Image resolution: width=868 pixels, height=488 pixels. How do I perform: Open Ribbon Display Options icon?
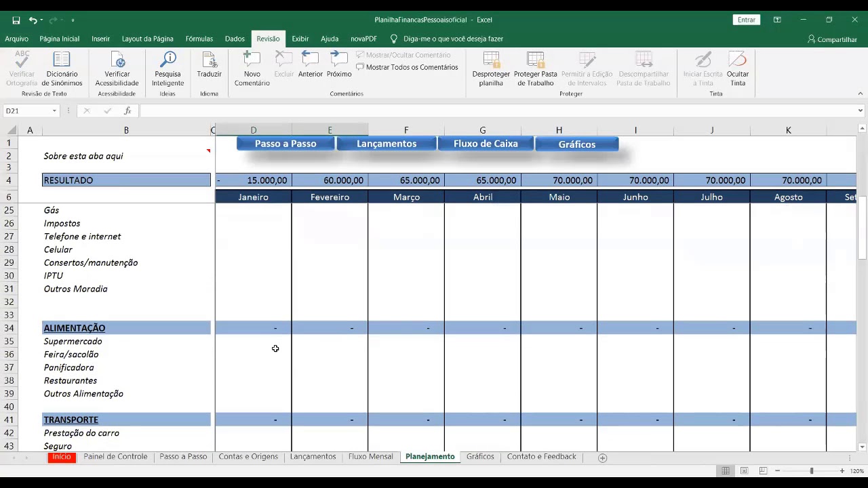click(777, 20)
